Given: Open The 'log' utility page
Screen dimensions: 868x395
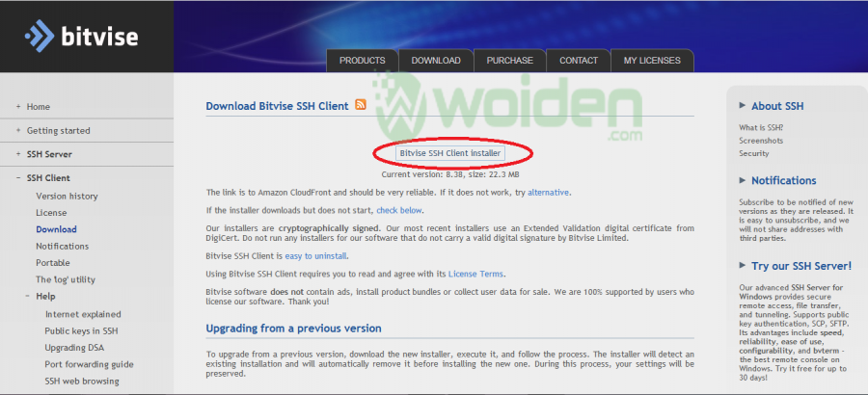Looking at the screenshot, I should point(66,279).
